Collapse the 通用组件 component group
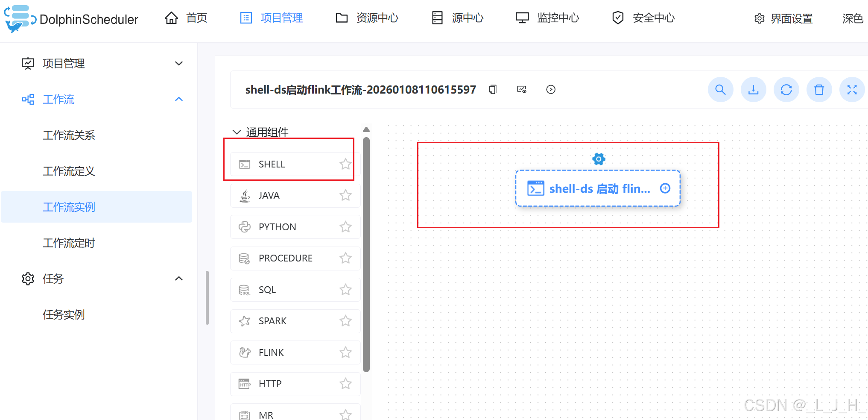The height and width of the screenshot is (420, 868). [237, 132]
